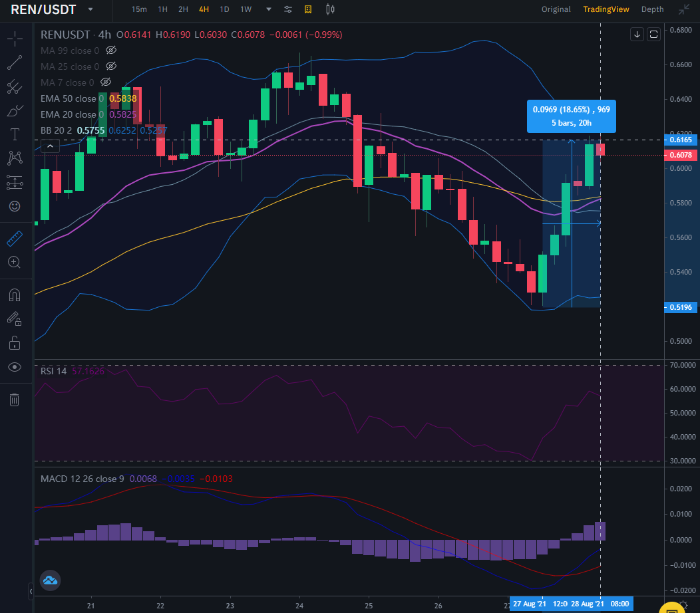Select the text annotation tool
The image size is (700, 613).
click(15, 134)
